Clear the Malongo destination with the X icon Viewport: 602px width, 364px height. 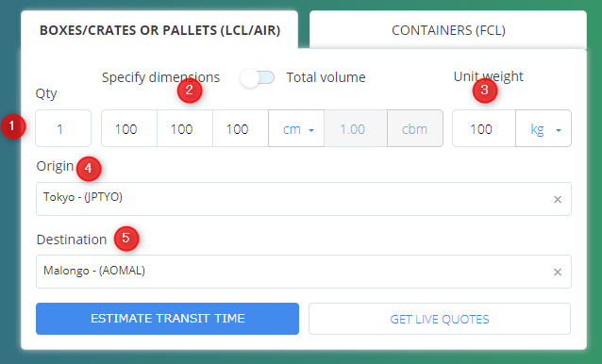[558, 272]
